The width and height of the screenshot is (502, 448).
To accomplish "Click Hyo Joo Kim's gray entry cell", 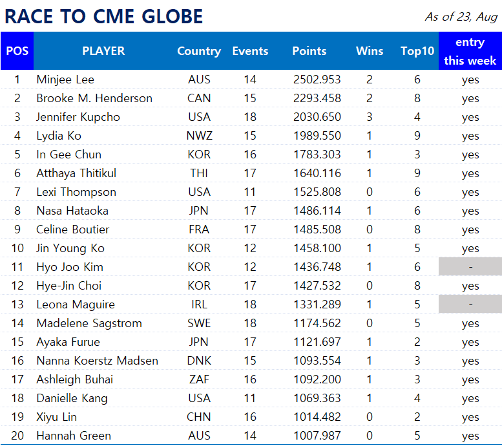I will point(470,266).
